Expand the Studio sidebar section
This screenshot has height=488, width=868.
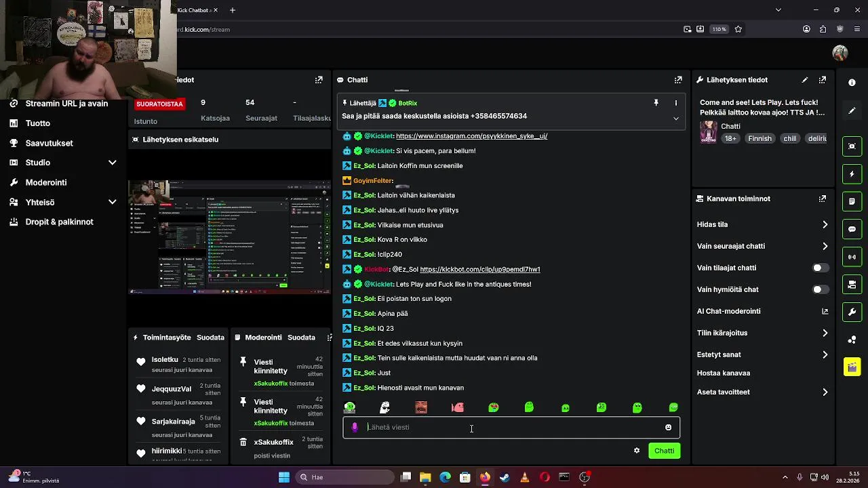[113, 163]
